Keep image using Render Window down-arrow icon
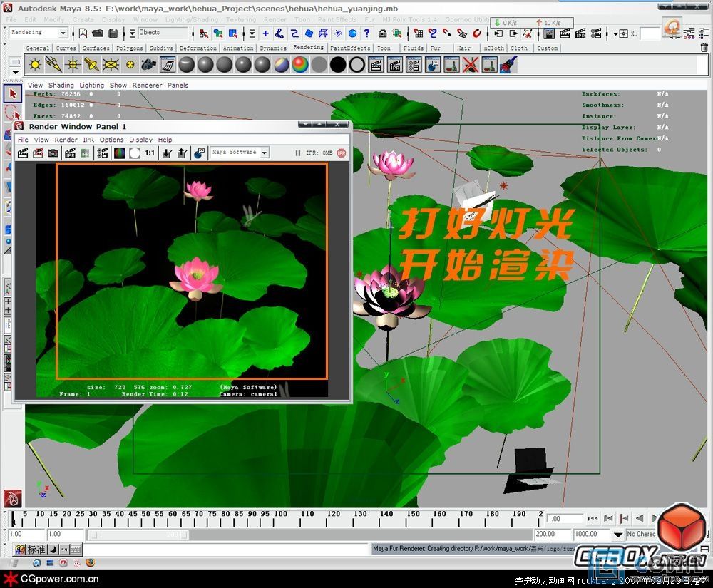This screenshot has width=713, height=588. click(x=167, y=153)
